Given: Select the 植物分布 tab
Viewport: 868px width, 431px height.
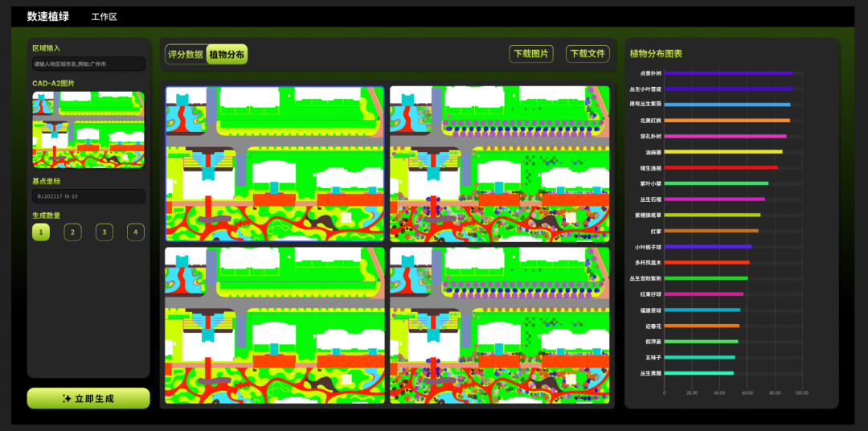Looking at the screenshot, I should tap(227, 55).
